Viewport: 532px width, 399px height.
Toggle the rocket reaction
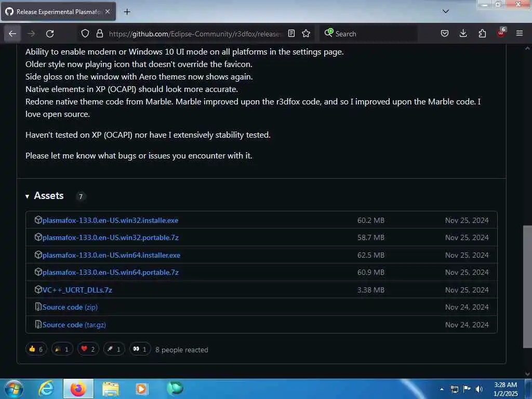coord(114,349)
